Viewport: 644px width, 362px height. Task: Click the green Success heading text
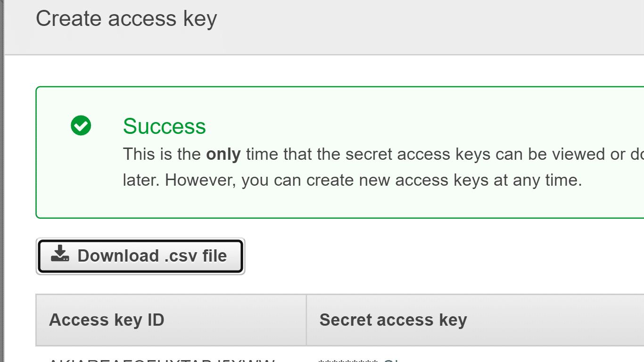click(x=165, y=126)
